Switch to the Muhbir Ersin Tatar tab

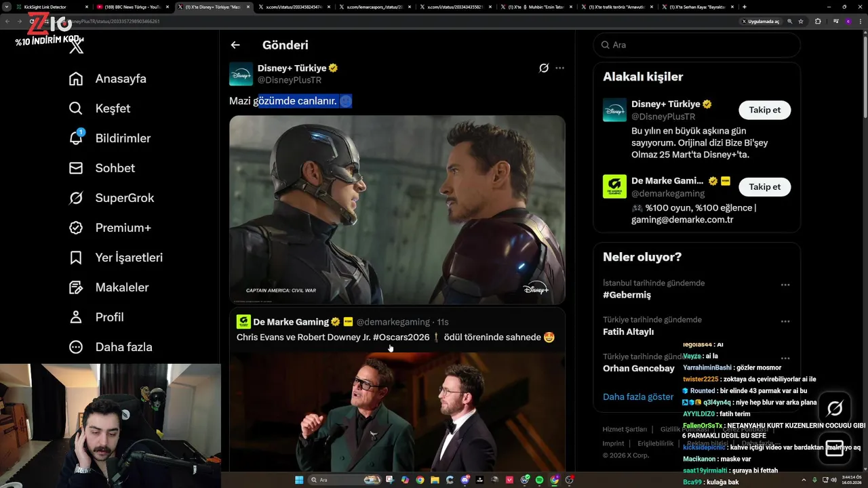536,7
